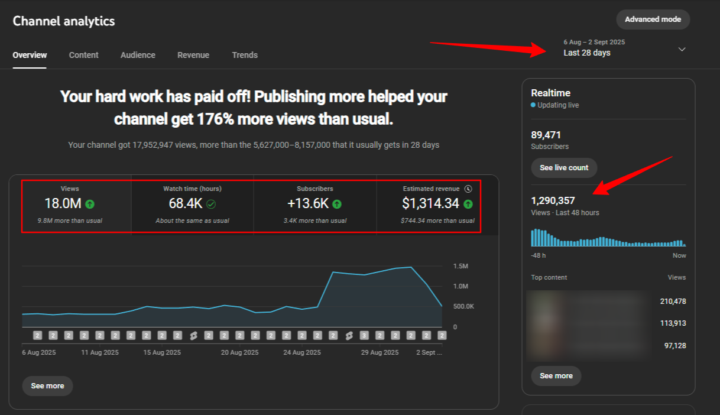Select the Overview tab
Screen dimensions: 720x415
pos(30,55)
